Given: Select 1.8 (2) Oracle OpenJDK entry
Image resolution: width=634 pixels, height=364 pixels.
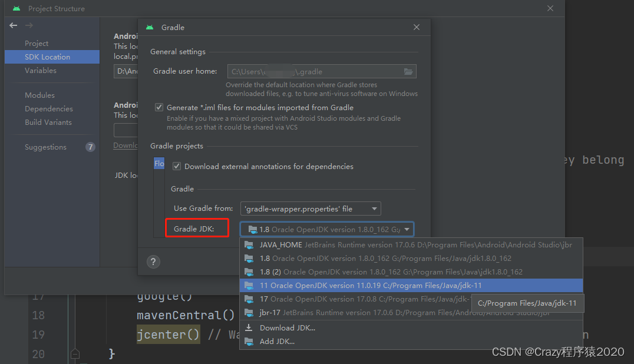Looking at the screenshot, I should point(411,272).
